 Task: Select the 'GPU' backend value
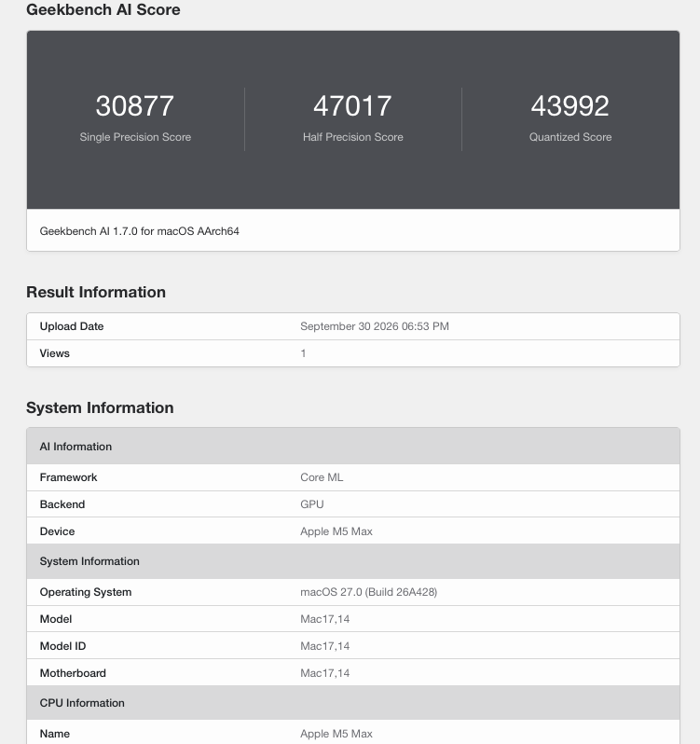(312, 504)
